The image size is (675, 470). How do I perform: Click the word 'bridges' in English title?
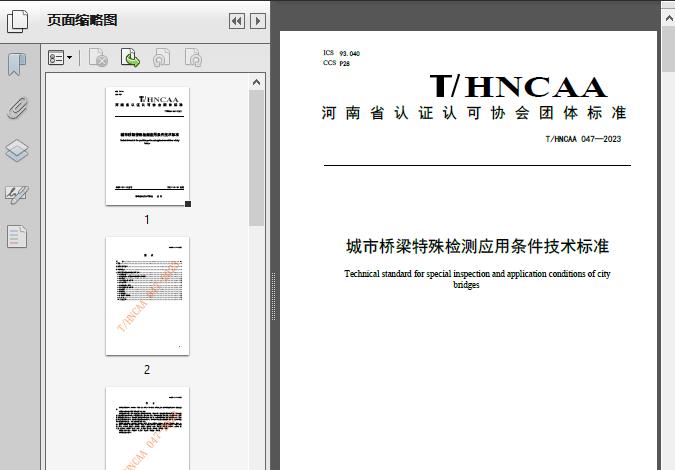pyautogui.click(x=466, y=285)
